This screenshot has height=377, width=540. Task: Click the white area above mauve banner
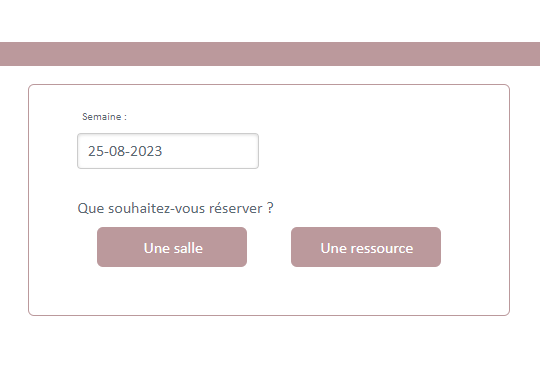[270, 21]
